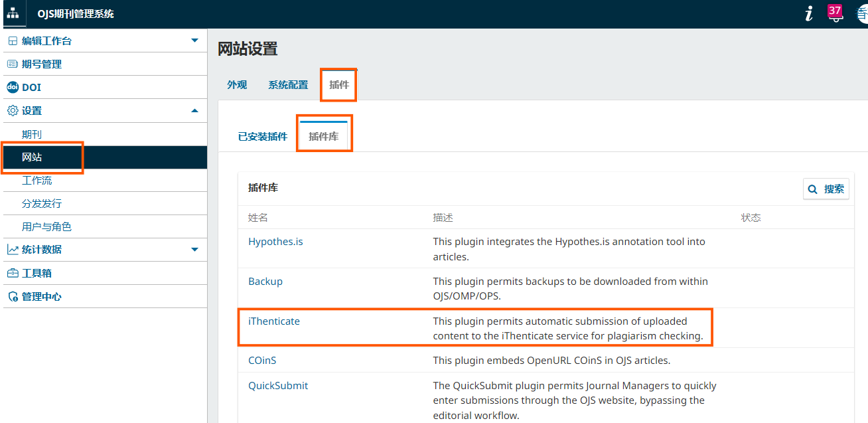Click the 统计数据 chart icon
The height and width of the screenshot is (423, 868).
pyautogui.click(x=13, y=250)
